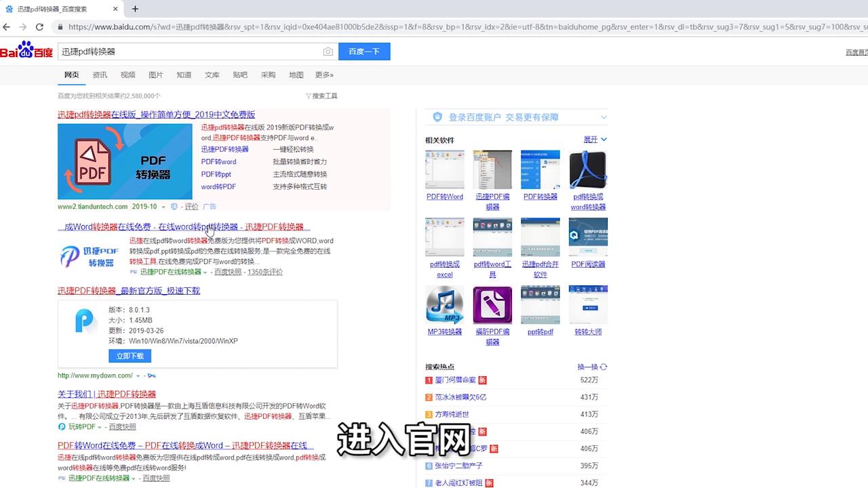Open the 在线word转pdf转换器 result title
This screenshot has width=868, height=488.
(184, 227)
